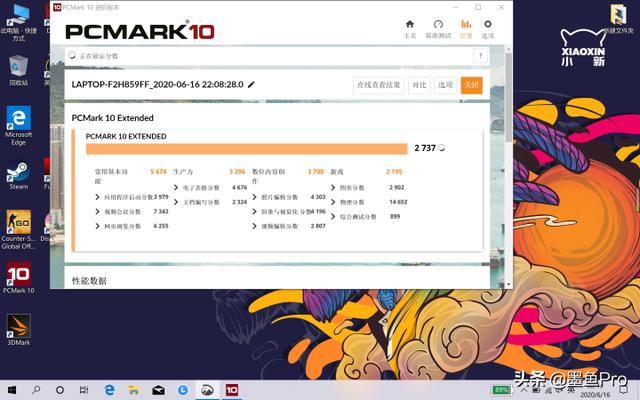Click the orange Close (关闭) result button
The height and width of the screenshot is (400, 640).
[x=471, y=85]
